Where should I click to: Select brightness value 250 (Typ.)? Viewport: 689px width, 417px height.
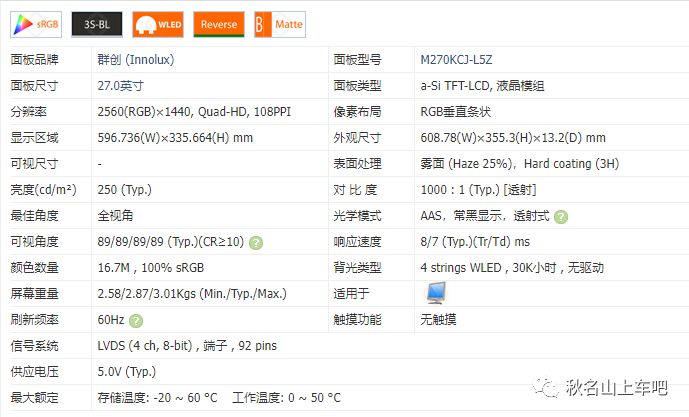pyautogui.click(x=125, y=189)
